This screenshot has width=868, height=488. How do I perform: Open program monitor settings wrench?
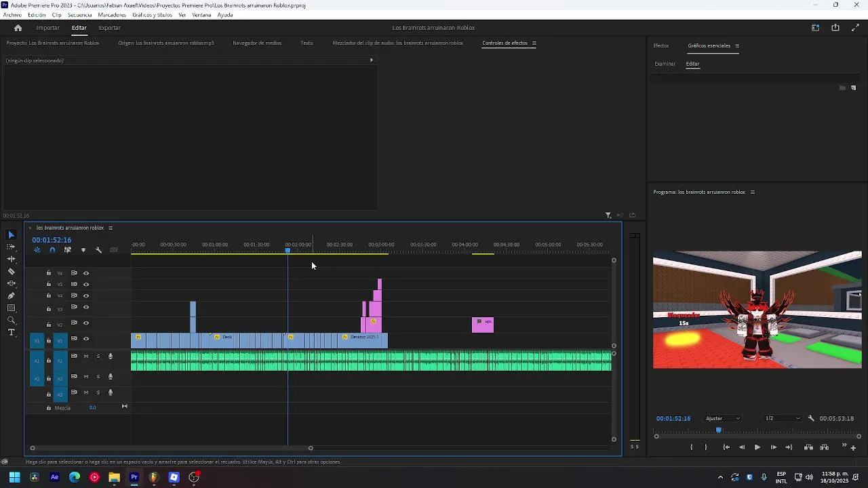pos(811,418)
